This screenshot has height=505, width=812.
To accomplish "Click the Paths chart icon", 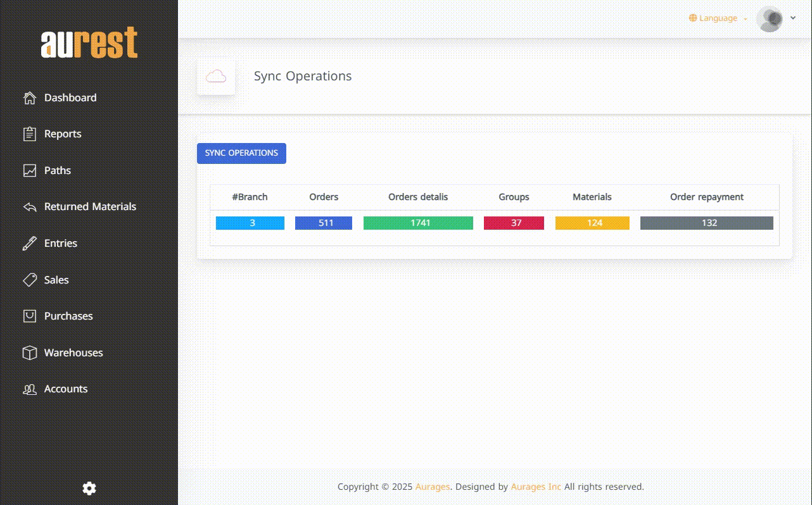I will (x=30, y=171).
